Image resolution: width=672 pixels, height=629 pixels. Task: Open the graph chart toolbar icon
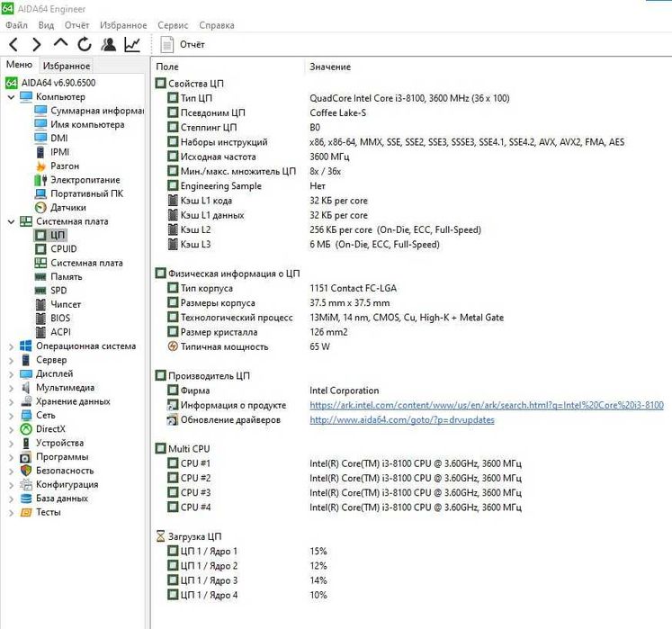coord(132,44)
